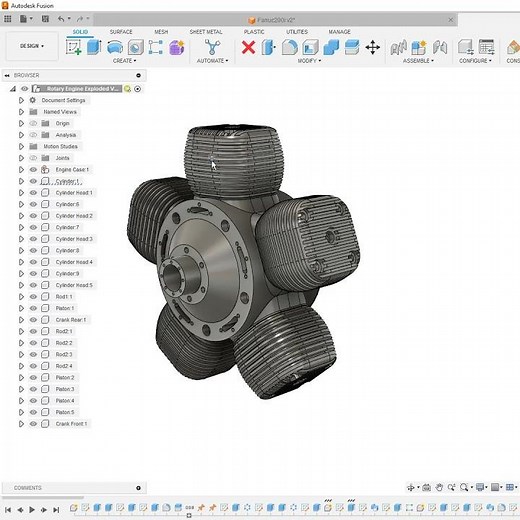Select the Pan hand tool
Screen dimensions: 520x520
click(x=439, y=487)
